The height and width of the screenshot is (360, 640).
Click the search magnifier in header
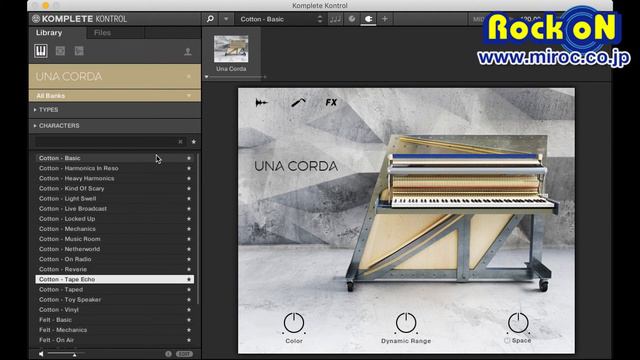coord(210,19)
